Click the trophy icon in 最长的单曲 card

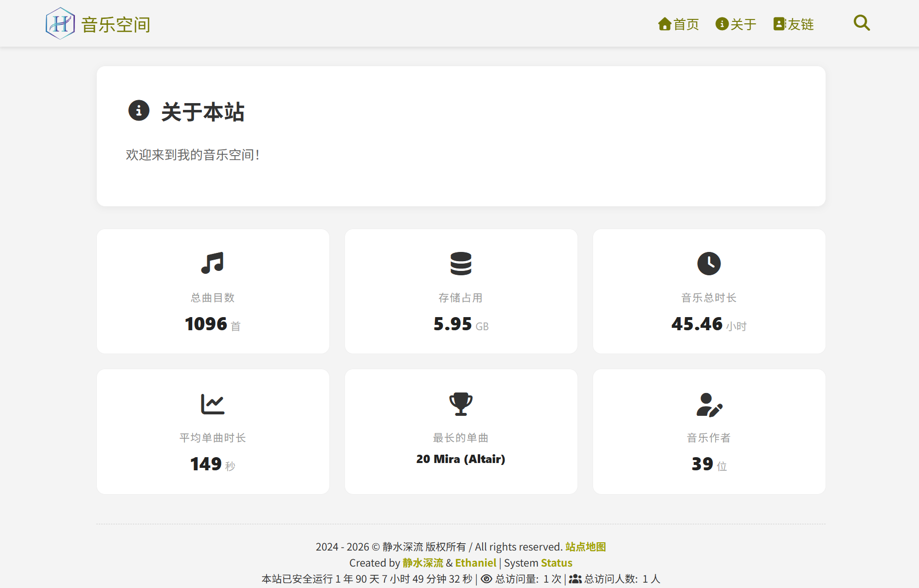point(461,404)
